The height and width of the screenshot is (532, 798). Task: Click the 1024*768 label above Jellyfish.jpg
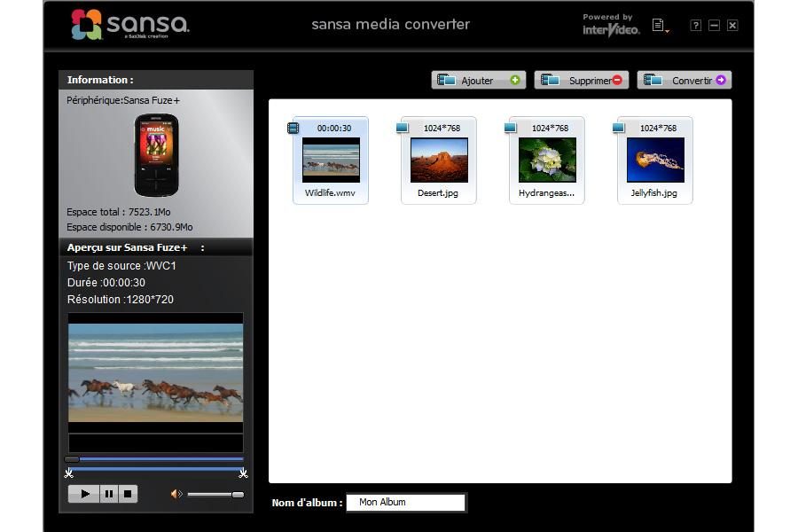658,129
